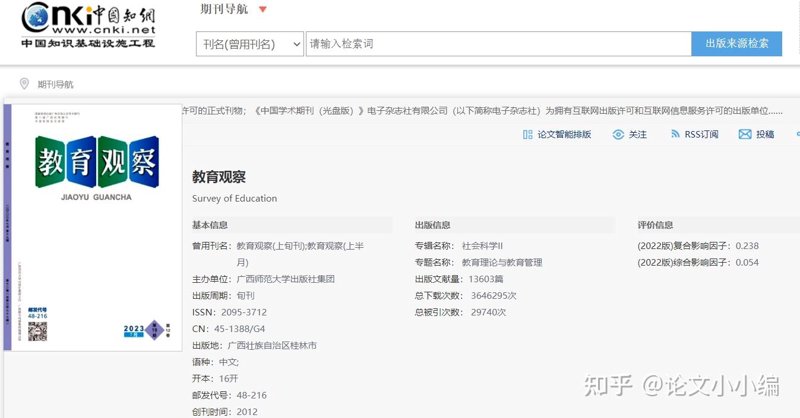Click the 专题名称 value 教育理论与教育管理
The width and height of the screenshot is (800, 418).
point(502,262)
